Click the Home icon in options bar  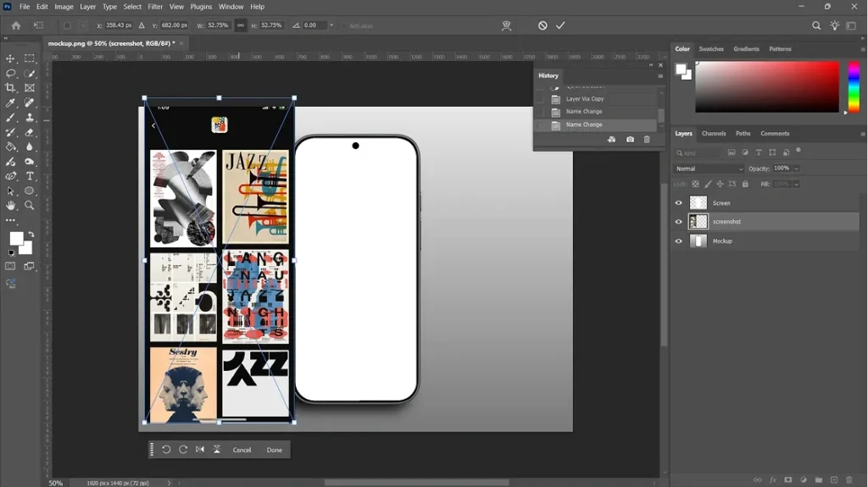[16, 25]
